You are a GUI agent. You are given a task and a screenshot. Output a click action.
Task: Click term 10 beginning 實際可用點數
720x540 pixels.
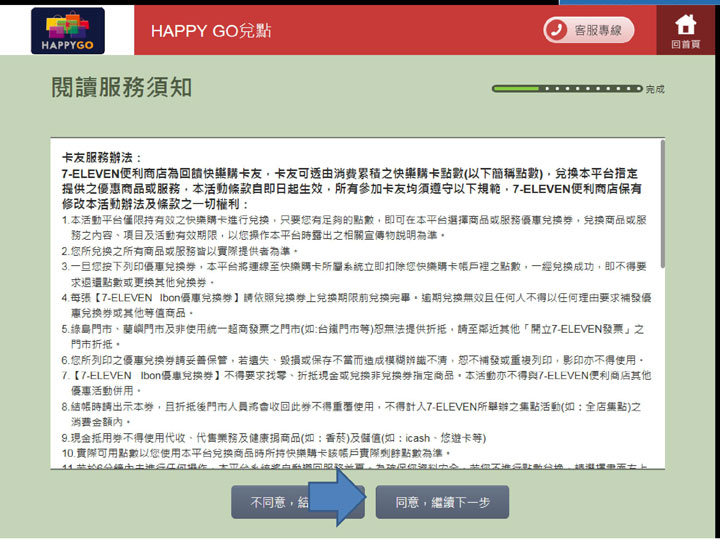point(256,453)
